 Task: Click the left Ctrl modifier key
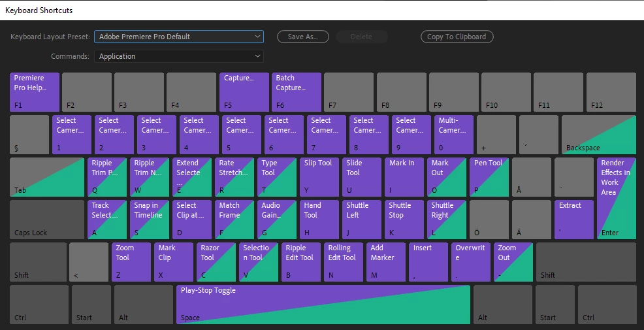[x=39, y=305]
